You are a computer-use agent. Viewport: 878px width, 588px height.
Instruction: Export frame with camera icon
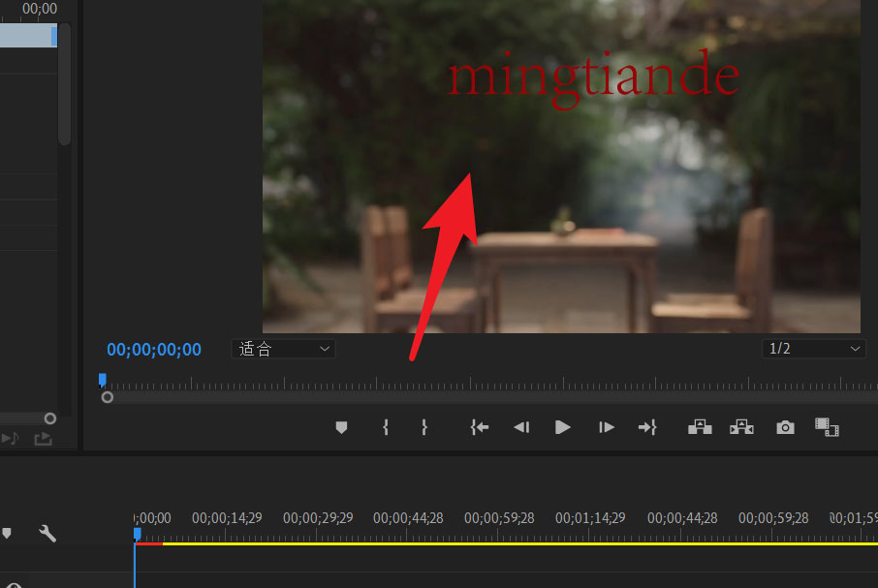click(785, 427)
